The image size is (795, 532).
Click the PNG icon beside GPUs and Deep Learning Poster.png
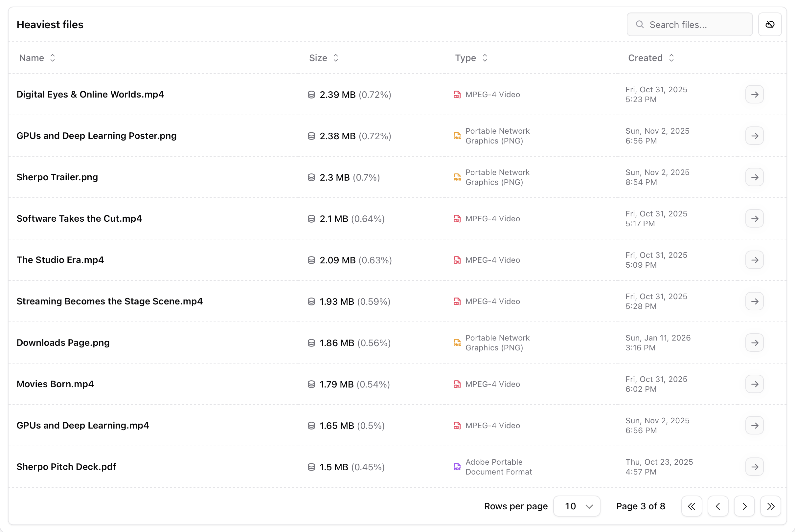(x=457, y=136)
